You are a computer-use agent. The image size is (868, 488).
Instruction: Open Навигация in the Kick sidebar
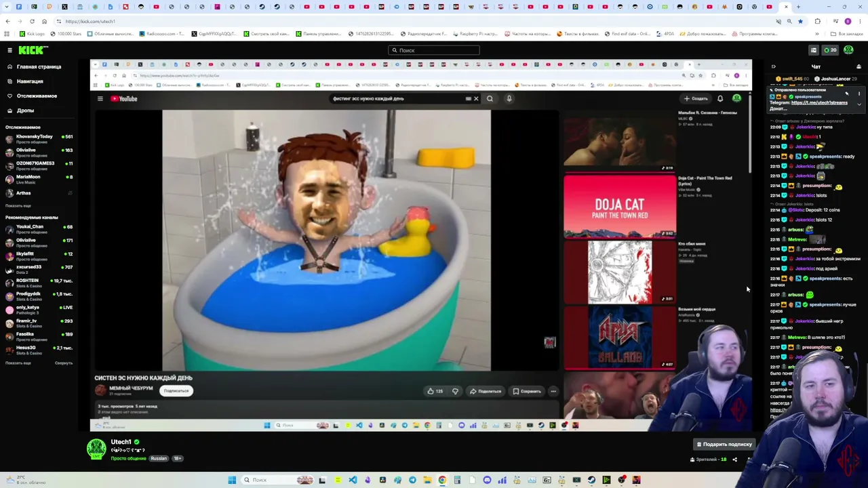(x=30, y=81)
